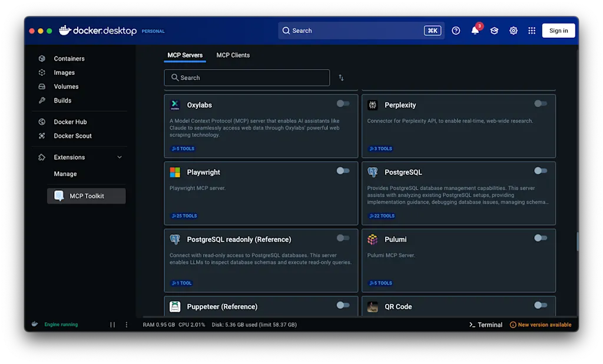
Task: Enable the Playwright MCP server toggle
Action: [x=343, y=171]
